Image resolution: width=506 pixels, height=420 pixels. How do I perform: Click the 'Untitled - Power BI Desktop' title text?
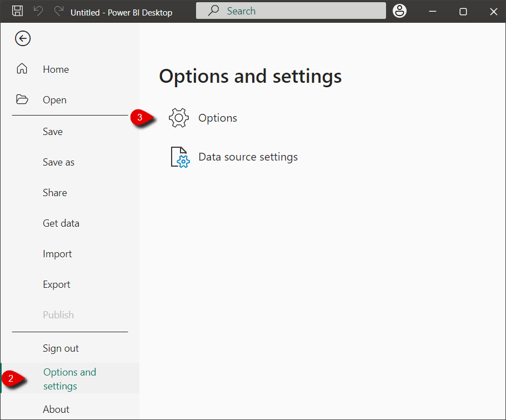tap(121, 13)
